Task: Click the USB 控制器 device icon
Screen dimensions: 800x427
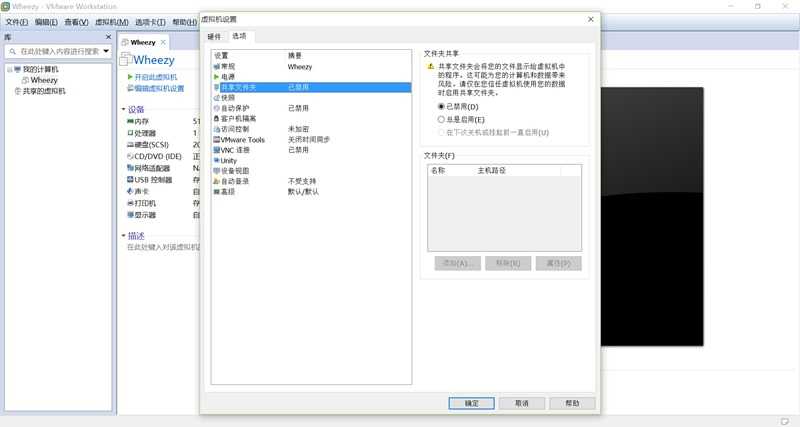Action: pyautogui.click(x=130, y=180)
